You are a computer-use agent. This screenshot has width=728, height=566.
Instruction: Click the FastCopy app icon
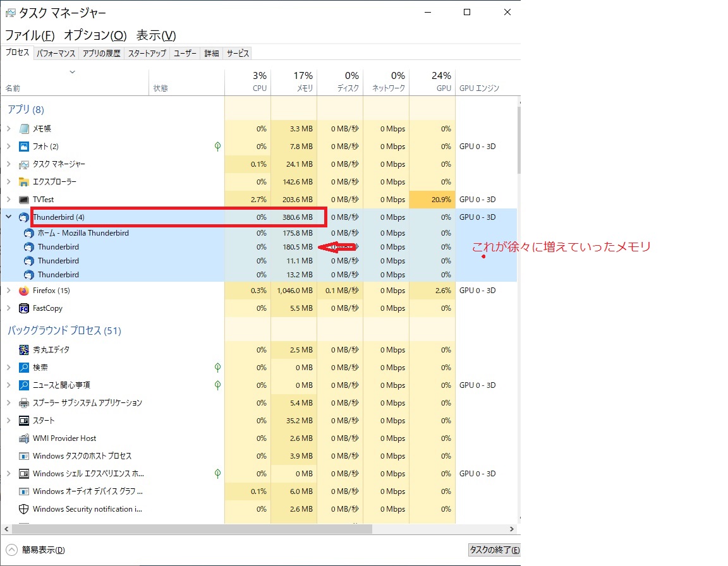pos(24,308)
